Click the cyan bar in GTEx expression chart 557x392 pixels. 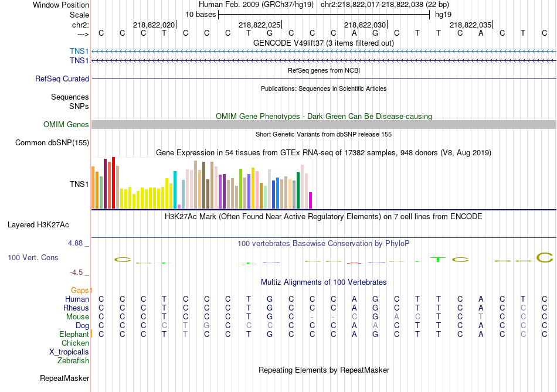175,190
